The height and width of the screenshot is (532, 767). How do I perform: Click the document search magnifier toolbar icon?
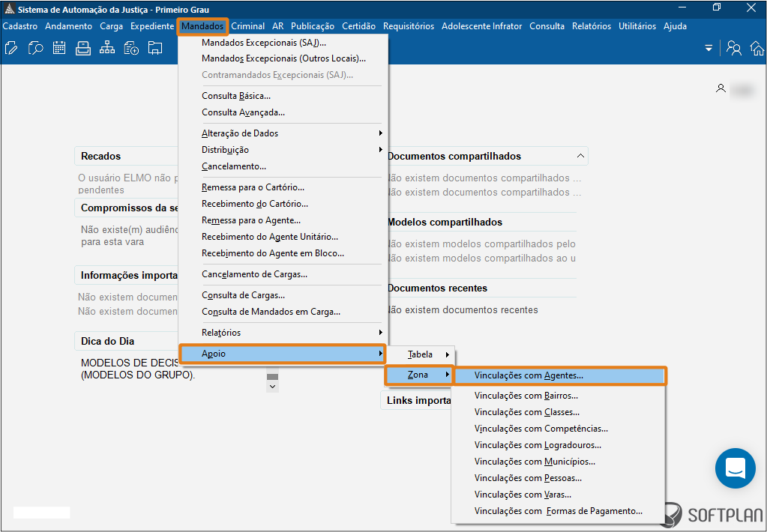[35, 48]
